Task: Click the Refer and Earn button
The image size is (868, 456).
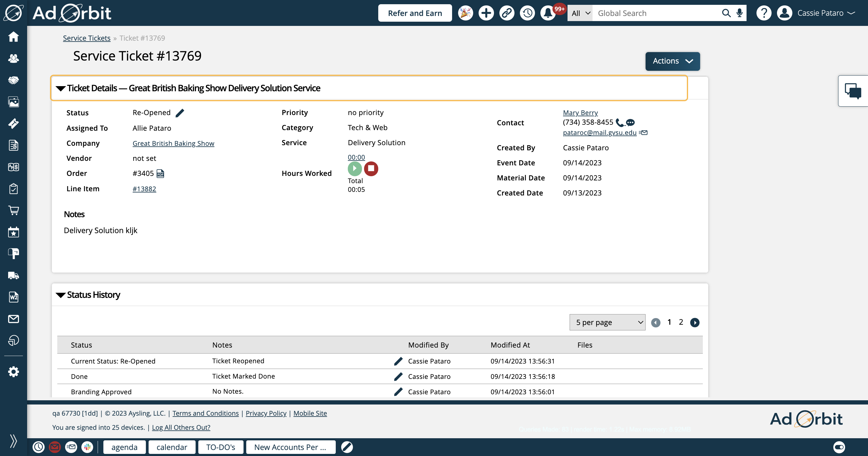Action: pos(415,13)
